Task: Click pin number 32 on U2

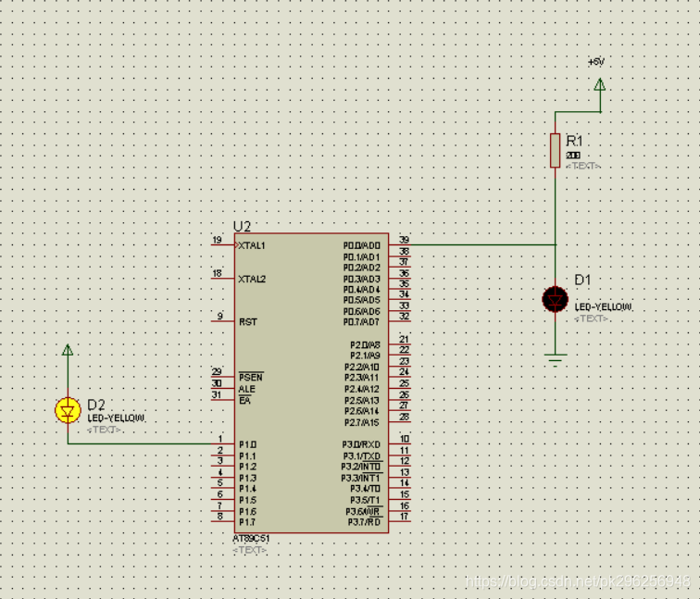Action: tap(404, 317)
